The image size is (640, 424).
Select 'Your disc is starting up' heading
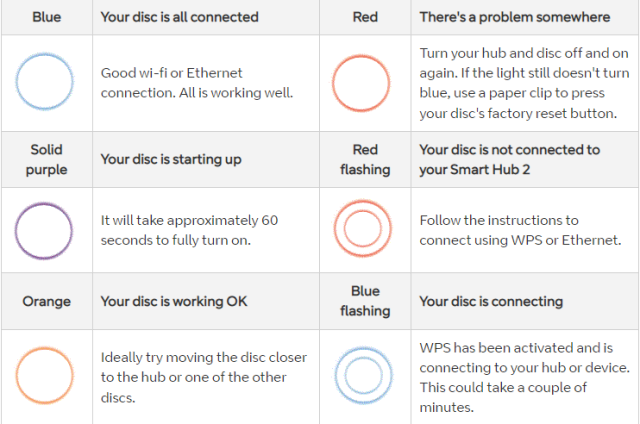coord(171,159)
